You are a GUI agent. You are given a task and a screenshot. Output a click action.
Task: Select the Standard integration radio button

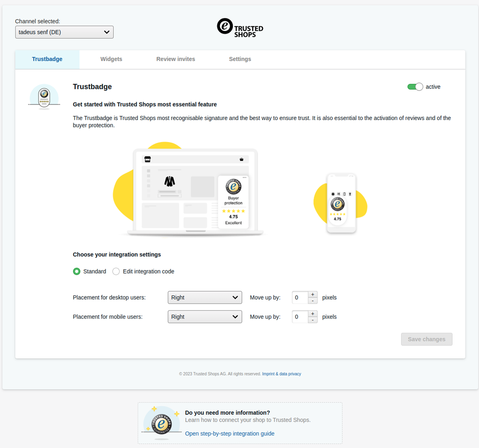pos(77,271)
